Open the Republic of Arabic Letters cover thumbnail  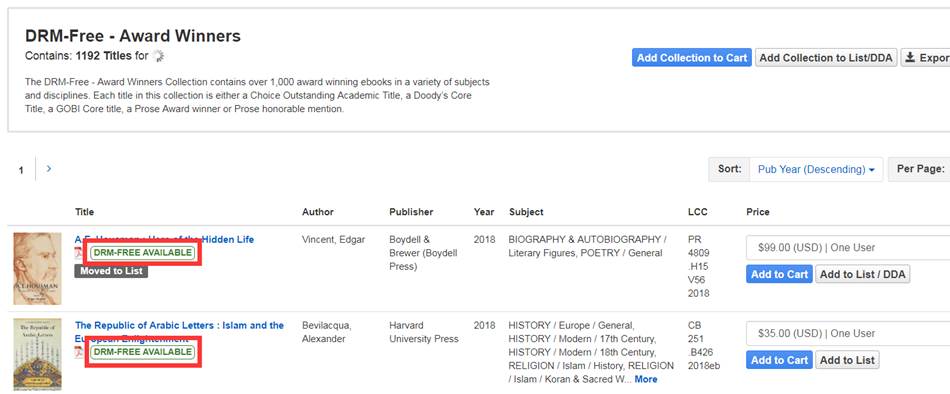coord(38,355)
